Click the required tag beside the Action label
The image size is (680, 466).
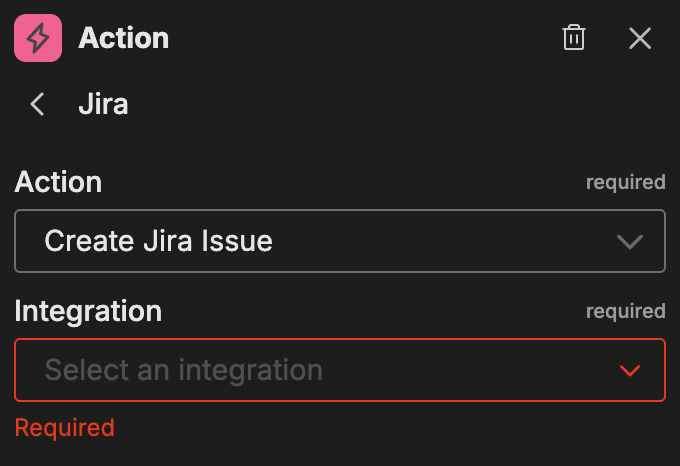pyautogui.click(x=625, y=182)
